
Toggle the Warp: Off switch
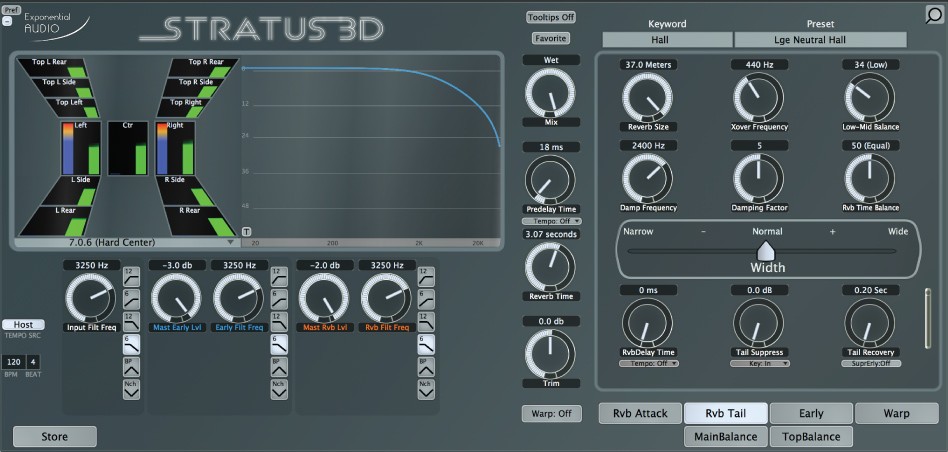(x=551, y=414)
